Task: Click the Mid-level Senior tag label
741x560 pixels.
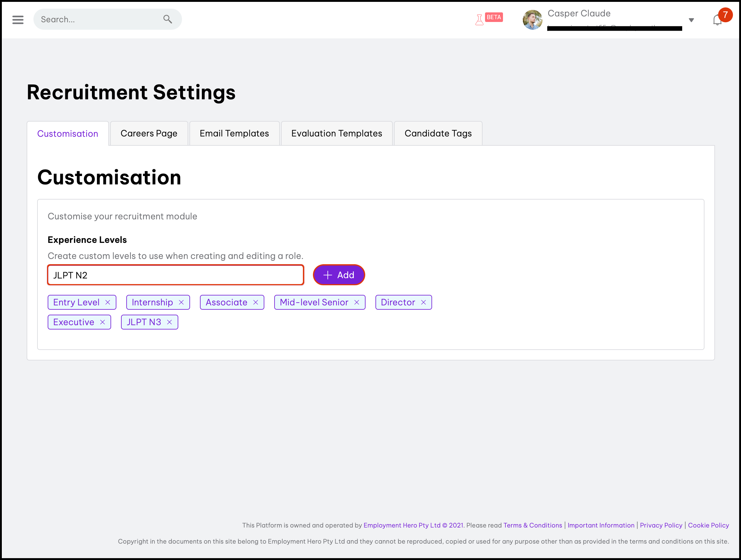Action: (x=314, y=303)
